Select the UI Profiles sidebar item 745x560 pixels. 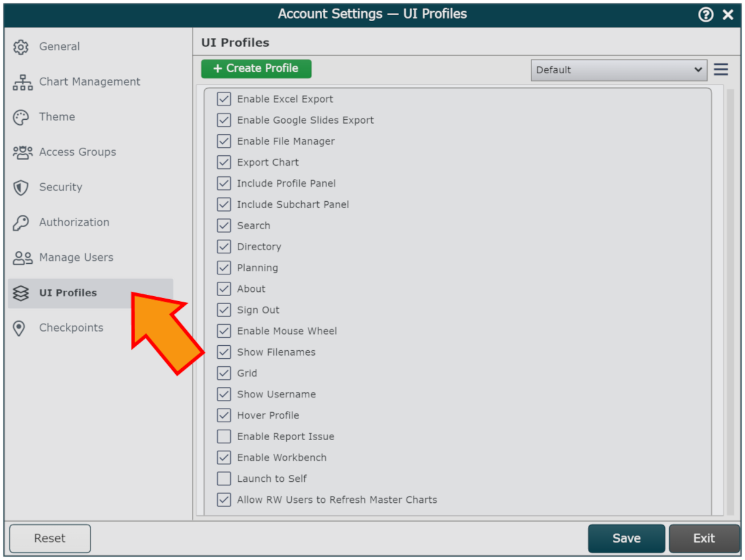pos(91,293)
